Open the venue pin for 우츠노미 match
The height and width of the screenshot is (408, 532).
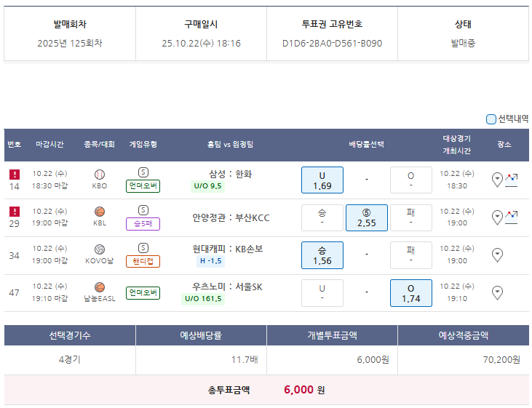(498, 293)
